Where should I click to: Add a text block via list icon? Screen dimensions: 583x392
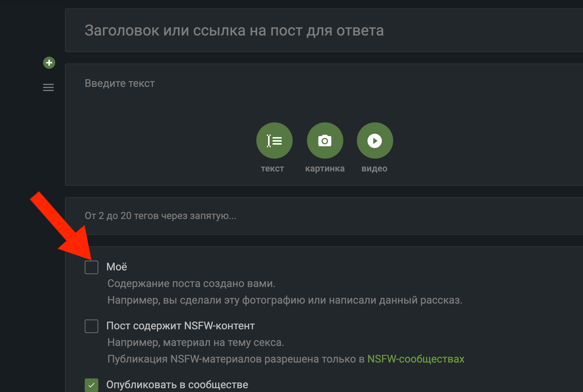[x=274, y=140]
